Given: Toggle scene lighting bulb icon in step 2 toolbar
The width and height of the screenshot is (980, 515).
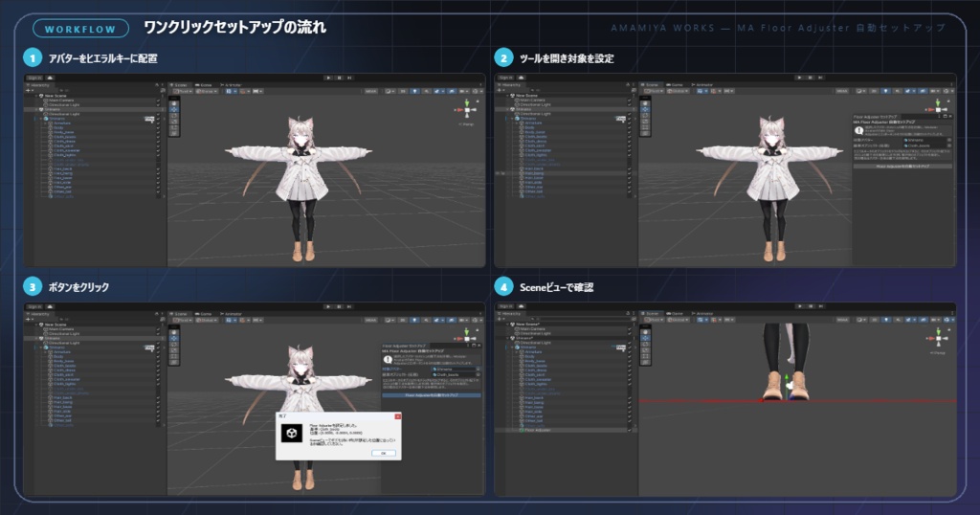Looking at the screenshot, I should click(x=885, y=91).
